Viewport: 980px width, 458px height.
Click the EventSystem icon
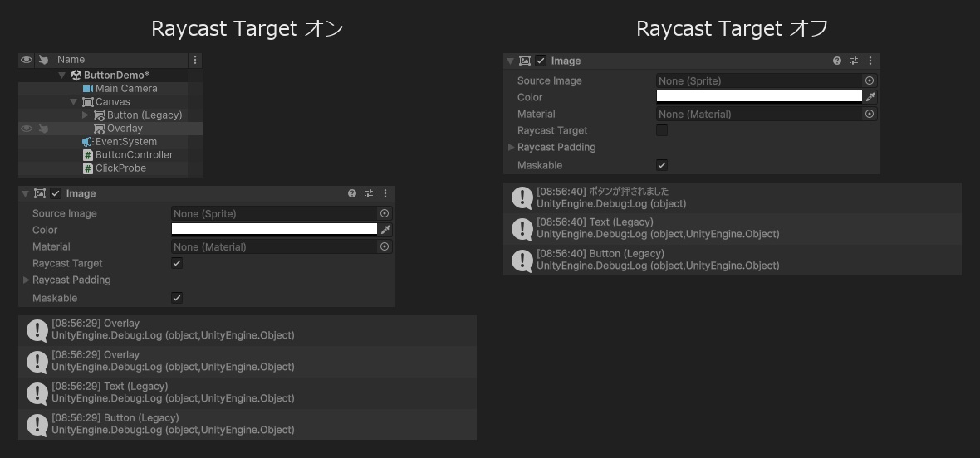[x=87, y=142]
